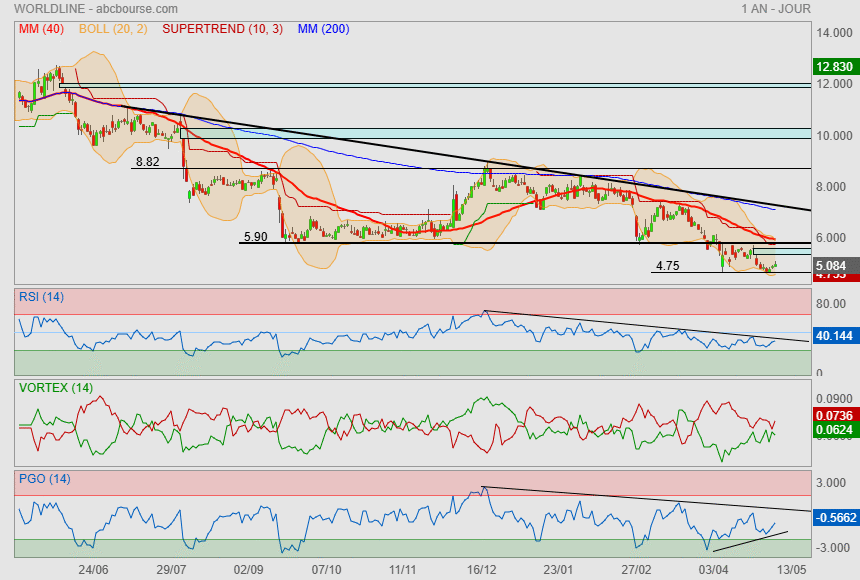
Task: Click the "8.82" resistance level label
Action: point(148,162)
